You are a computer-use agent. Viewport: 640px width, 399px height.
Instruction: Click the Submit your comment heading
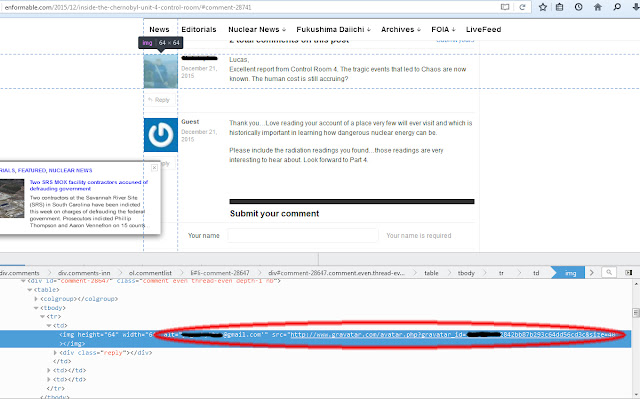point(274,213)
